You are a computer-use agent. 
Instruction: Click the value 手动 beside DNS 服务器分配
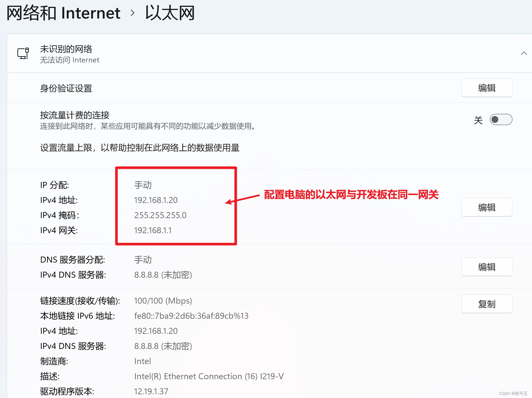click(x=143, y=260)
